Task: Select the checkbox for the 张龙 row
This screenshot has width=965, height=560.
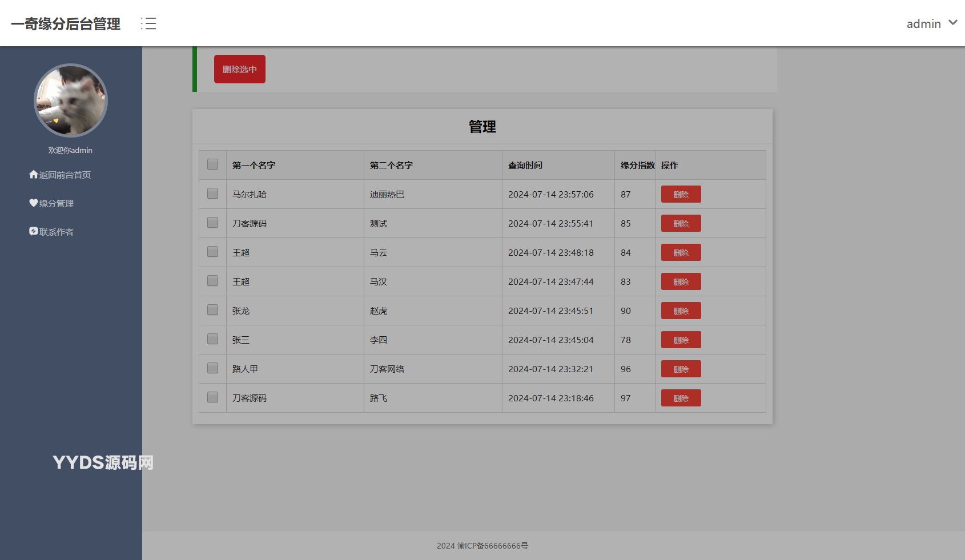Action: tap(212, 310)
